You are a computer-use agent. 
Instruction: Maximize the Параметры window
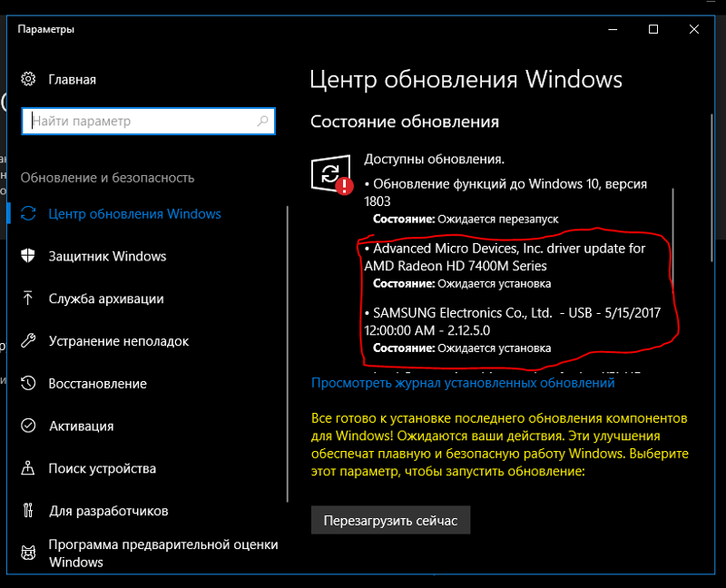(653, 29)
